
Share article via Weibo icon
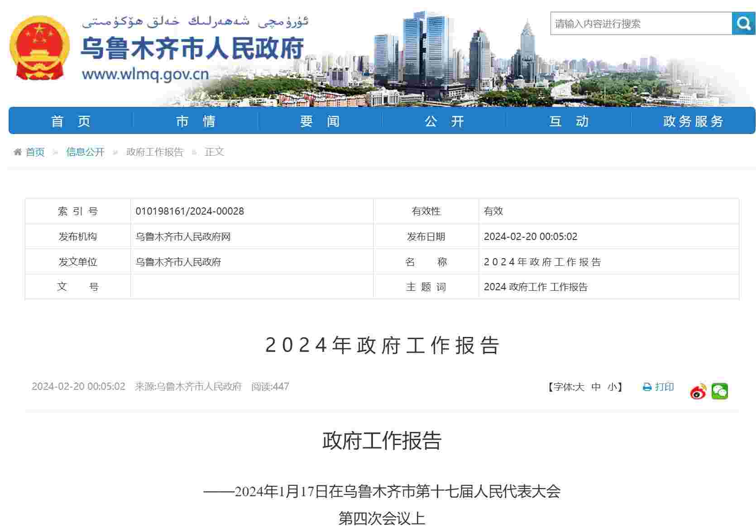(x=698, y=391)
